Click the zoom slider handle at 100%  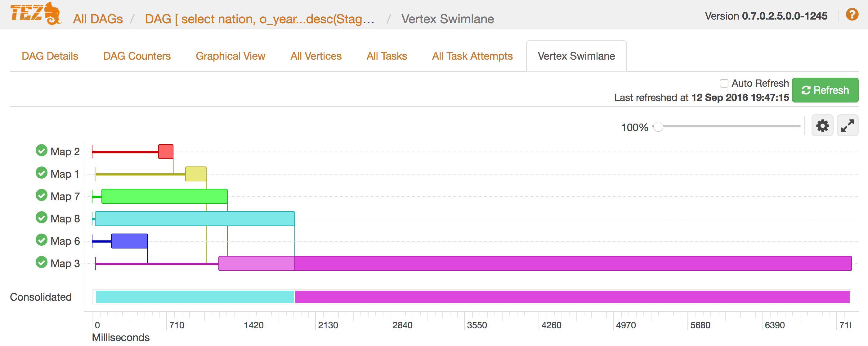[x=658, y=127]
